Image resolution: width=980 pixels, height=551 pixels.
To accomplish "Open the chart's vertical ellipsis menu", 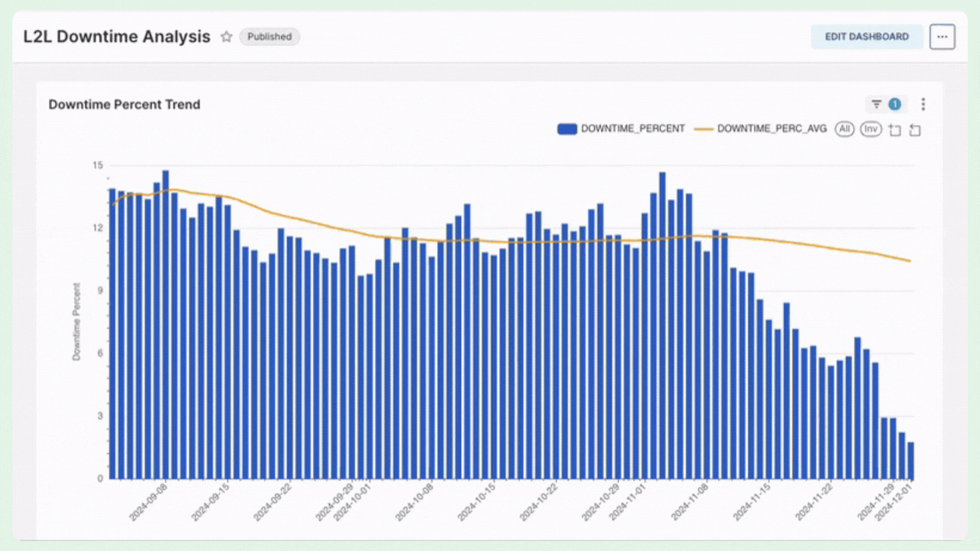I will (923, 104).
